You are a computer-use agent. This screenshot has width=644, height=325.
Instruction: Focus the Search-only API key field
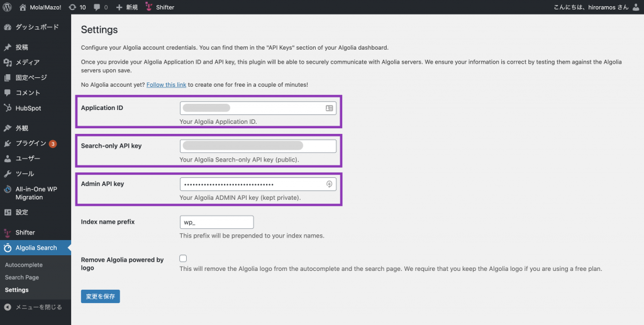pos(258,146)
